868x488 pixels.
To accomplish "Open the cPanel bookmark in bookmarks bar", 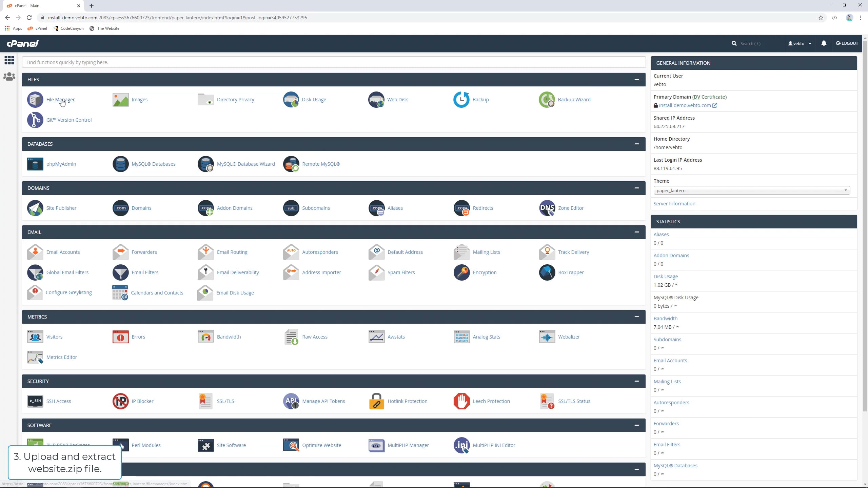I will tap(37, 28).
